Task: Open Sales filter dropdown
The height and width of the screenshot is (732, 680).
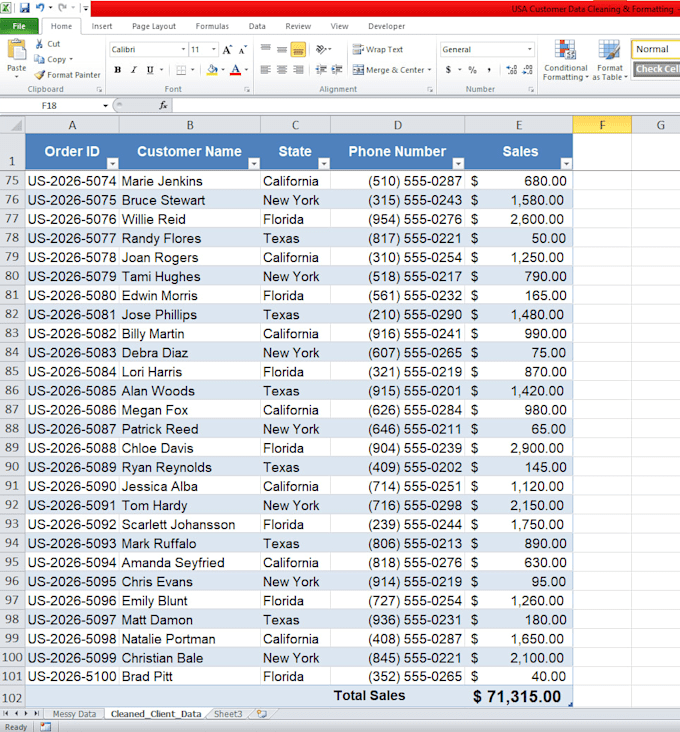Action: click(566, 163)
